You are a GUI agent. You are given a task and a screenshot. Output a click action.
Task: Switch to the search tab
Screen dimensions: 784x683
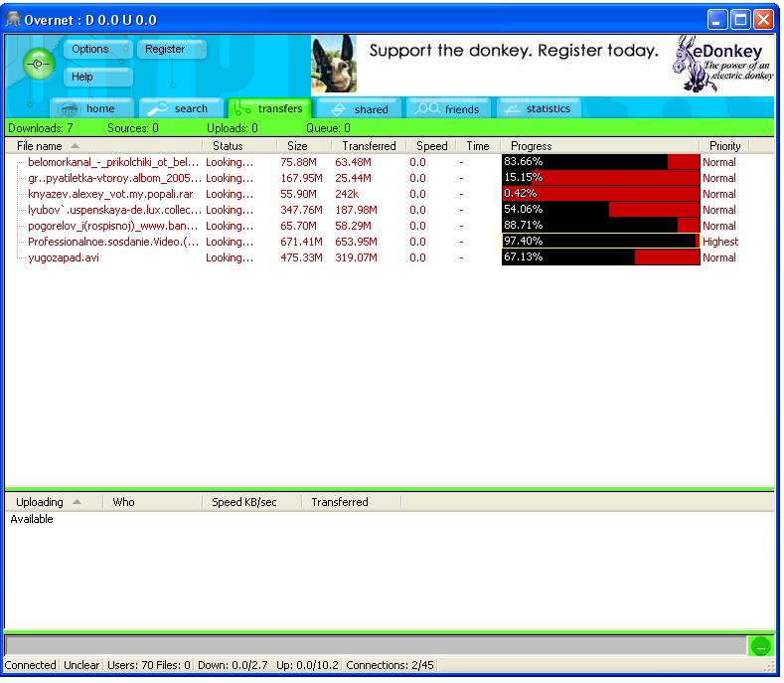(181, 108)
